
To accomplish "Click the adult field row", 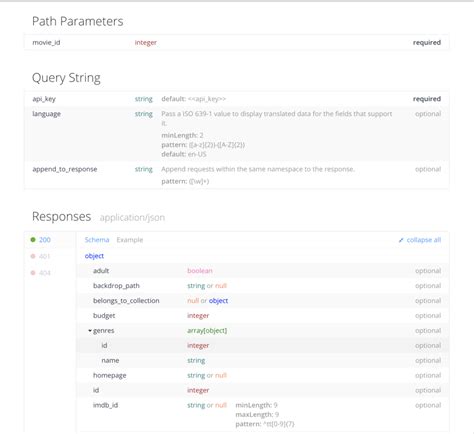I will [x=263, y=271].
